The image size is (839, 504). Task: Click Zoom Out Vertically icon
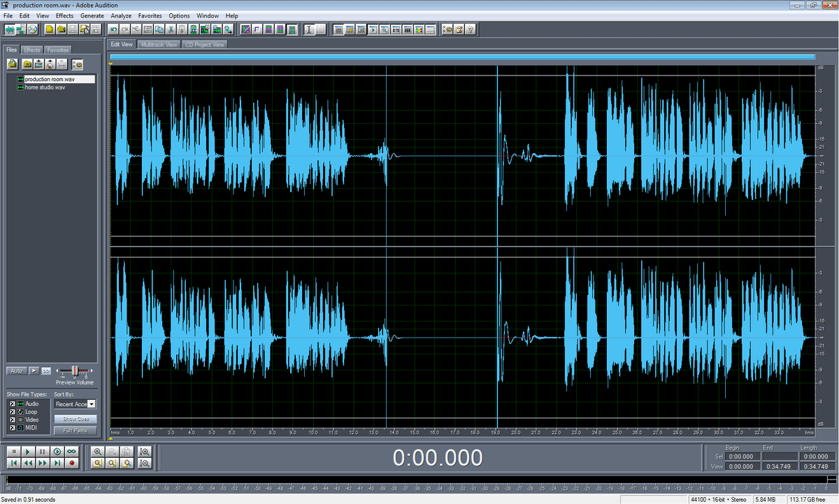pos(145,463)
